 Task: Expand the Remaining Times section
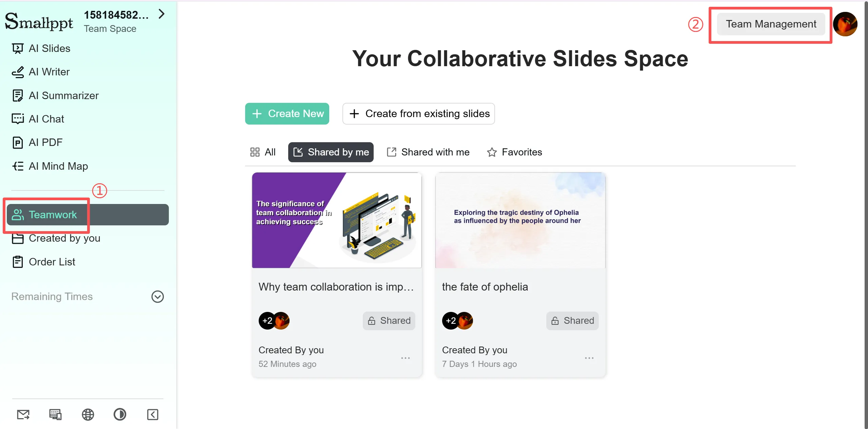tap(157, 297)
